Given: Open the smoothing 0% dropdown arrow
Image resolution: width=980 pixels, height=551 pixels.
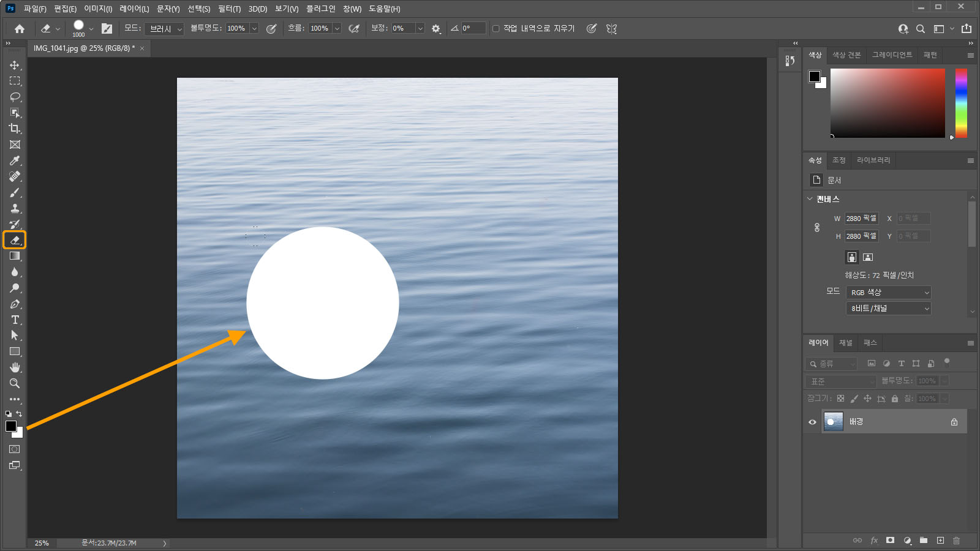Looking at the screenshot, I should [x=420, y=29].
